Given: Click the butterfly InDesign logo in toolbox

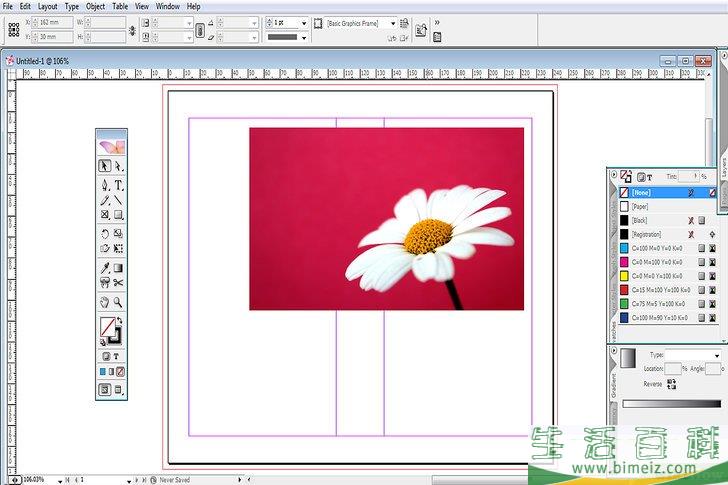Looking at the screenshot, I should point(111,147).
